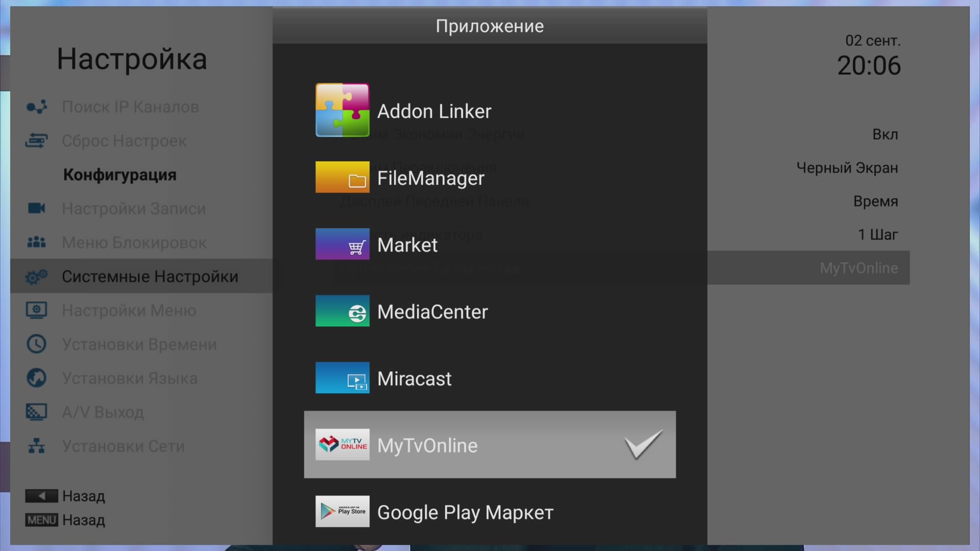Open Установки Сети item
Image resolution: width=980 pixels, height=551 pixels.
tap(123, 446)
